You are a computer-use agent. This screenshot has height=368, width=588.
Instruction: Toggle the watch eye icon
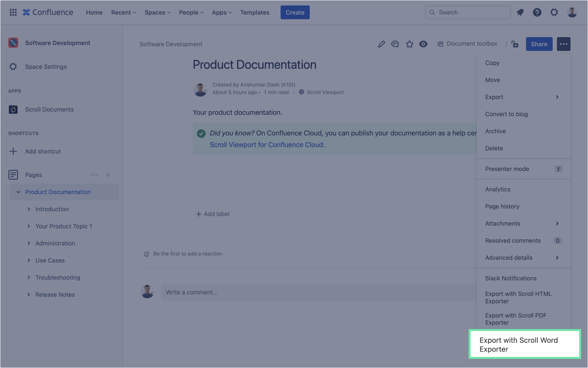click(423, 44)
